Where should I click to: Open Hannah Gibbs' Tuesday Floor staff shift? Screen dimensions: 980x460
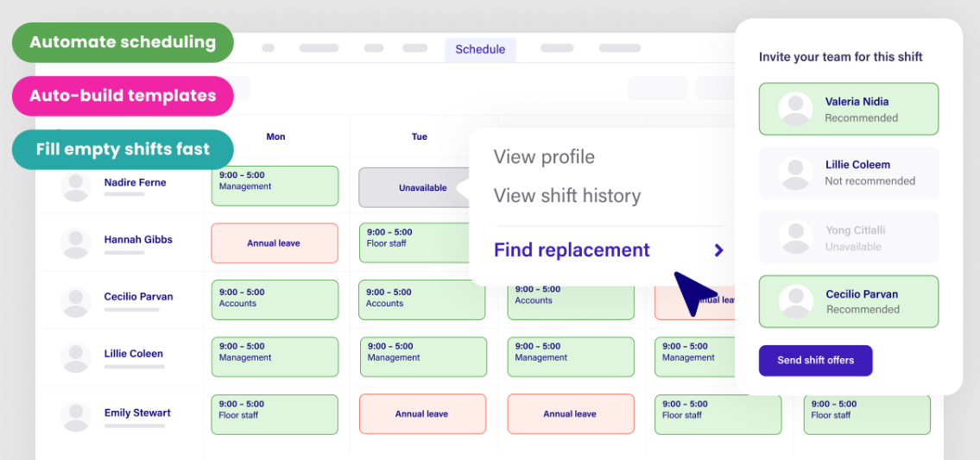(414, 243)
